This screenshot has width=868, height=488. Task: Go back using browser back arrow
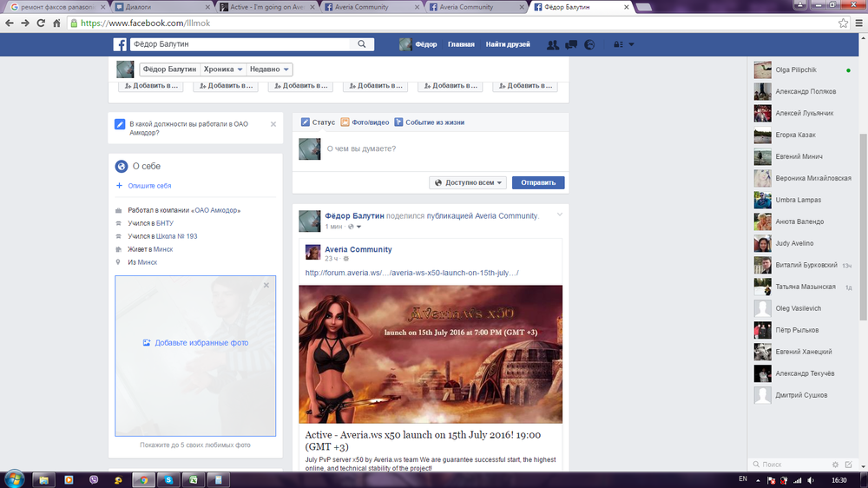[10, 23]
